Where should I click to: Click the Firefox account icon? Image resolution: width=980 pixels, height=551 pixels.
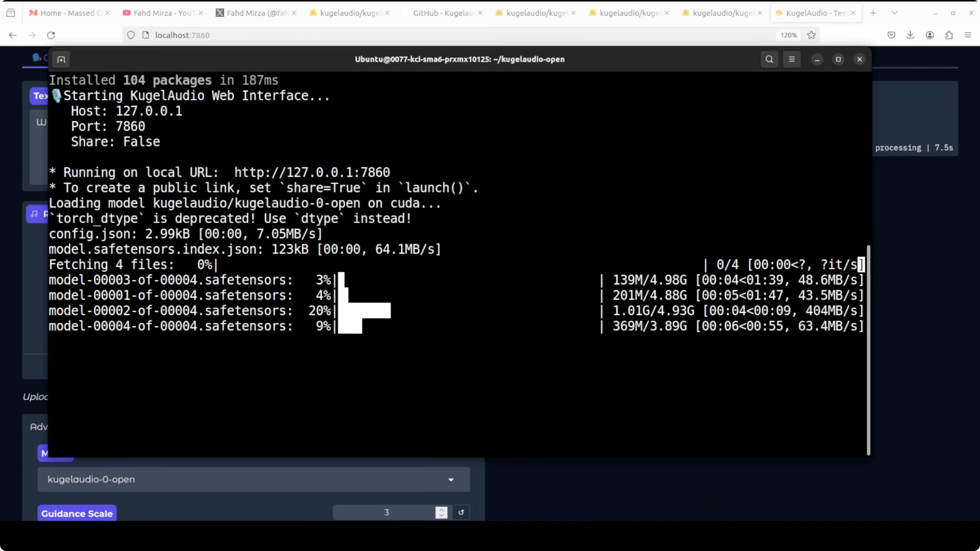pos(929,35)
